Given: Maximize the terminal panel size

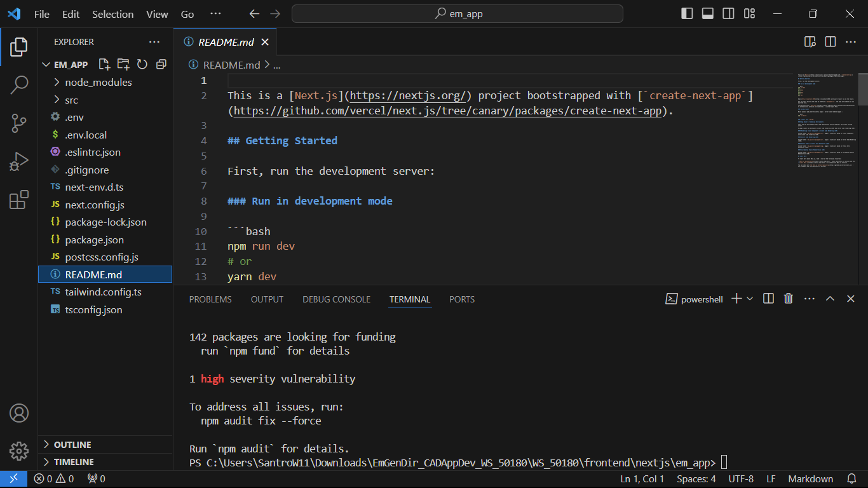Looking at the screenshot, I should (830, 299).
